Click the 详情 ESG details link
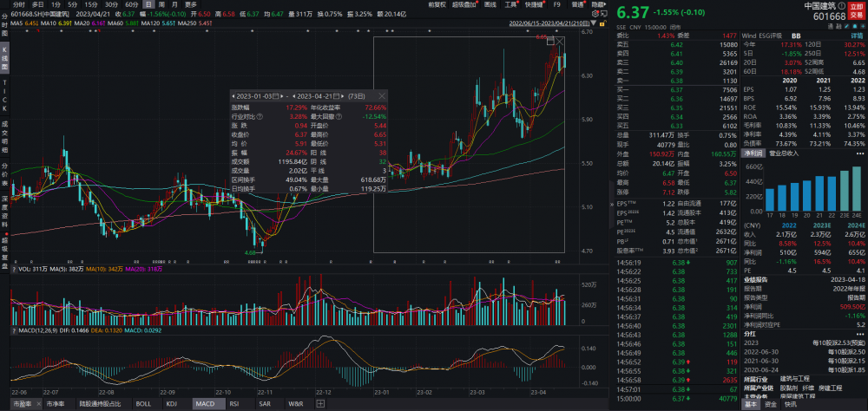The width and height of the screenshot is (868, 411). click(858, 35)
